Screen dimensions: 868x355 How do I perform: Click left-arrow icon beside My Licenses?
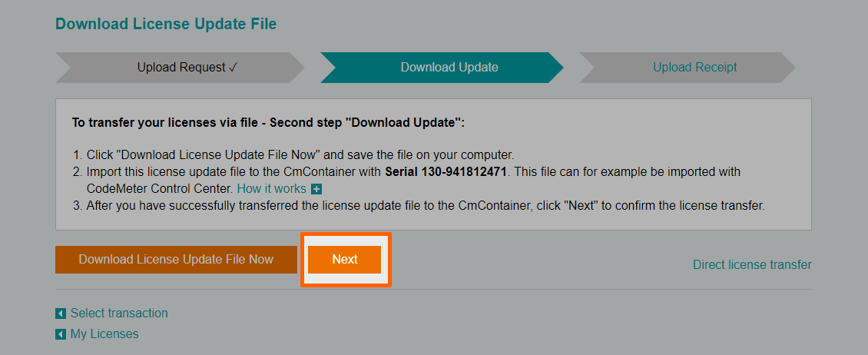click(x=61, y=334)
